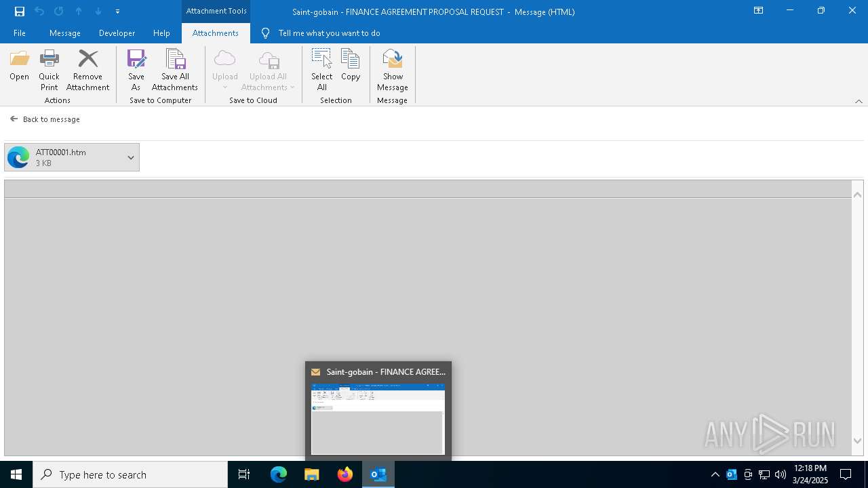This screenshot has height=488, width=868.
Task: Switch to the Message ribbon tab
Action: click(x=65, y=33)
